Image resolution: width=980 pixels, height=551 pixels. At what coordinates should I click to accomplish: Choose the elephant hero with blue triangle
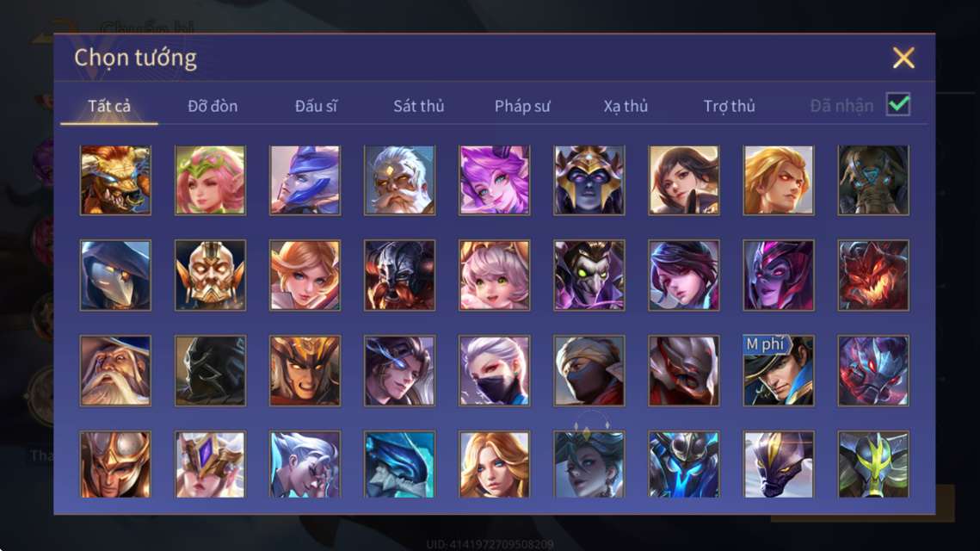(873, 180)
